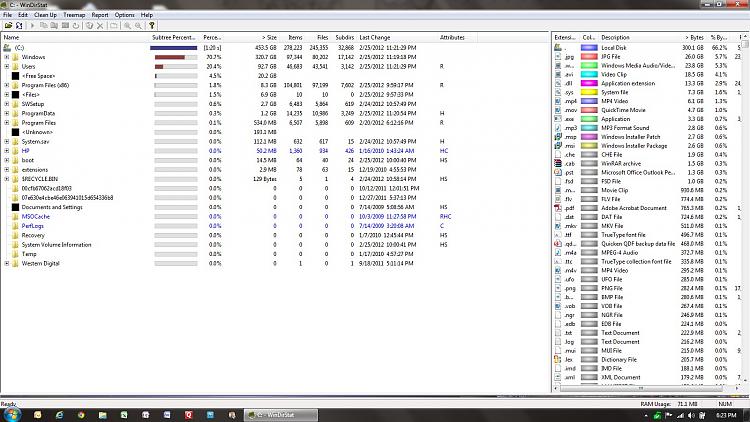Sort extensions by Bytes column header
The height and width of the screenshot is (422, 750).
pyautogui.click(x=694, y=37)
